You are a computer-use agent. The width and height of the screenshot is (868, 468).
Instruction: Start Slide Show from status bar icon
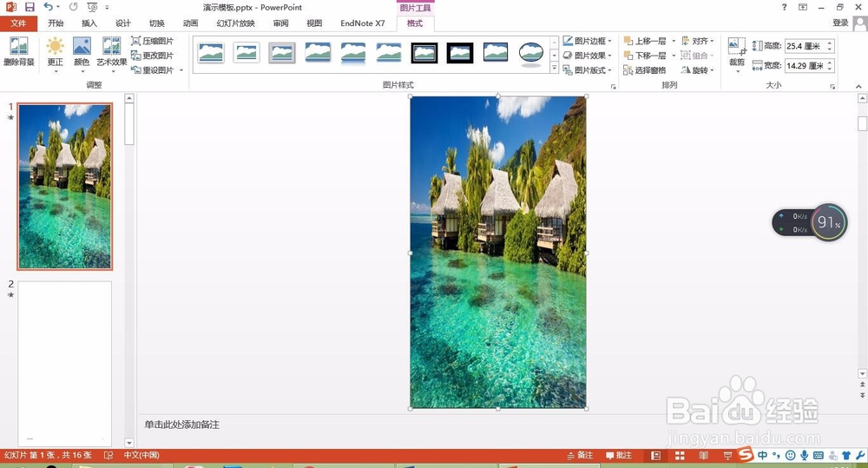pyautogui.click(x=727, y=455)
